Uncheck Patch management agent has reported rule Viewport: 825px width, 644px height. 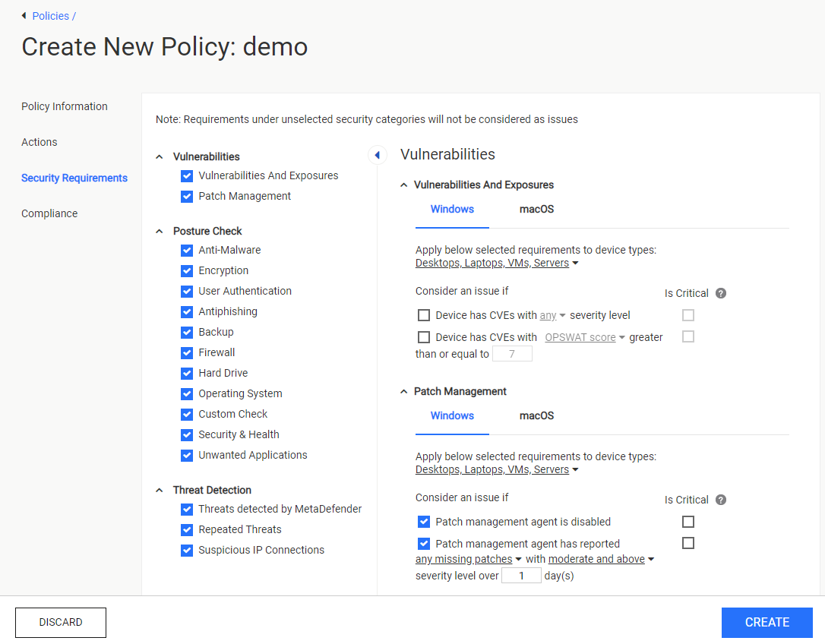tap(424, 544)
